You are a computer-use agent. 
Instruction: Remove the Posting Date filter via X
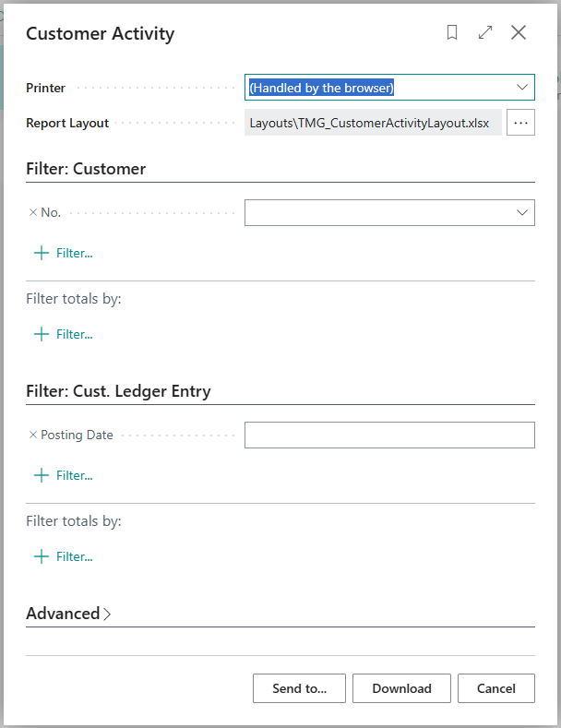33,435
